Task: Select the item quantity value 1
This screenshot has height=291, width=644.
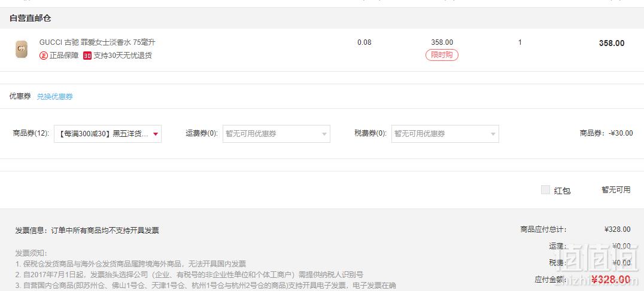Action: tap(520, 42)
